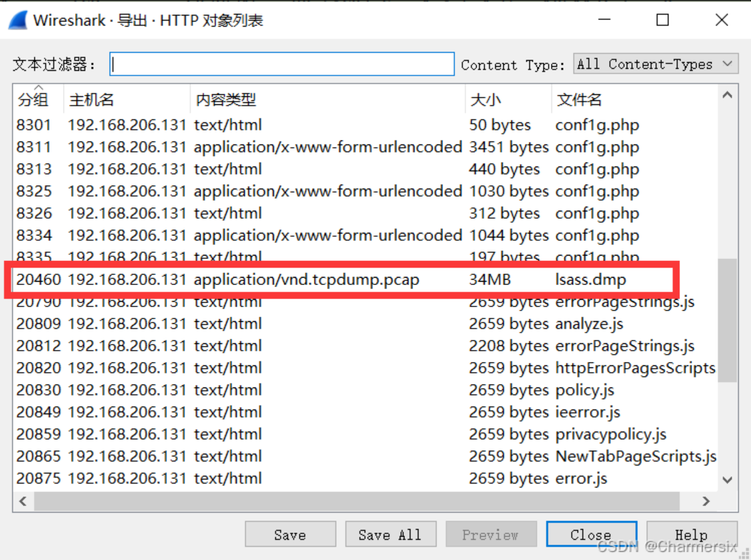751x560 pixels.
Task: Click the text filter input field
Action: 282,64
